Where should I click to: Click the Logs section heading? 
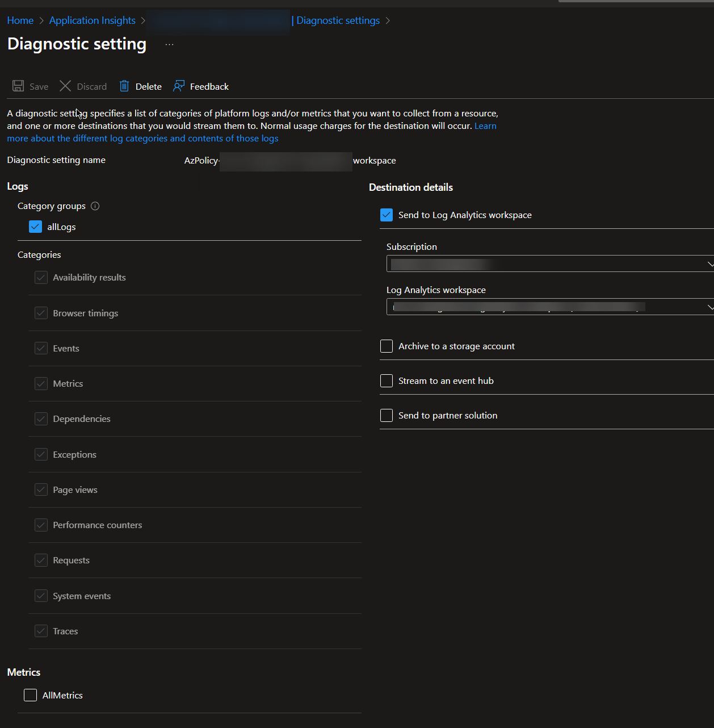pyautogui.click(x=18, y=186)
